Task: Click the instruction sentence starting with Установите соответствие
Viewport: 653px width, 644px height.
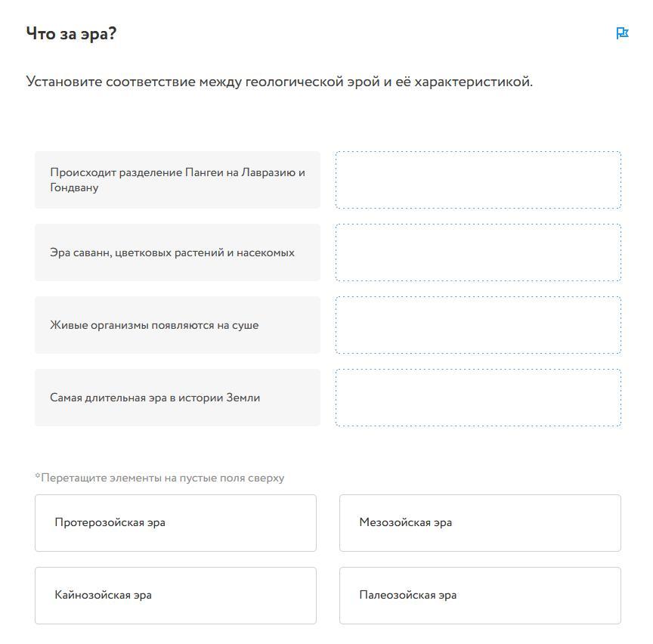Action: (279, 82)
